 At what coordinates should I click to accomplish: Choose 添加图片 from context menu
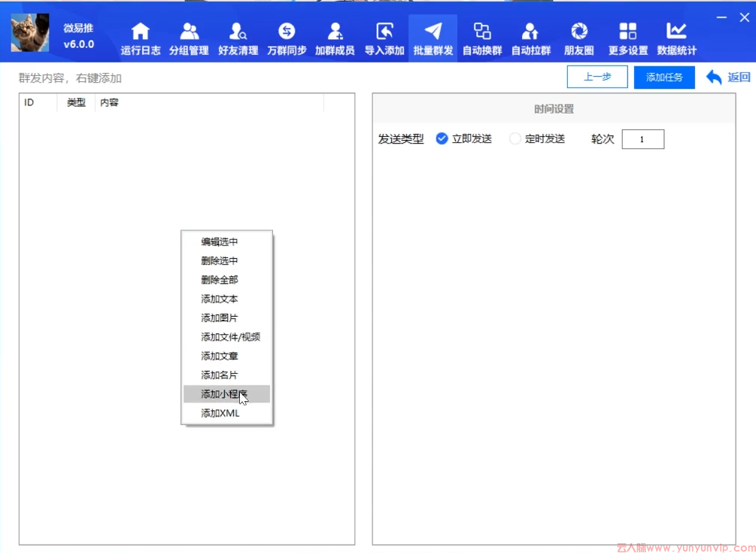point(220,318)
